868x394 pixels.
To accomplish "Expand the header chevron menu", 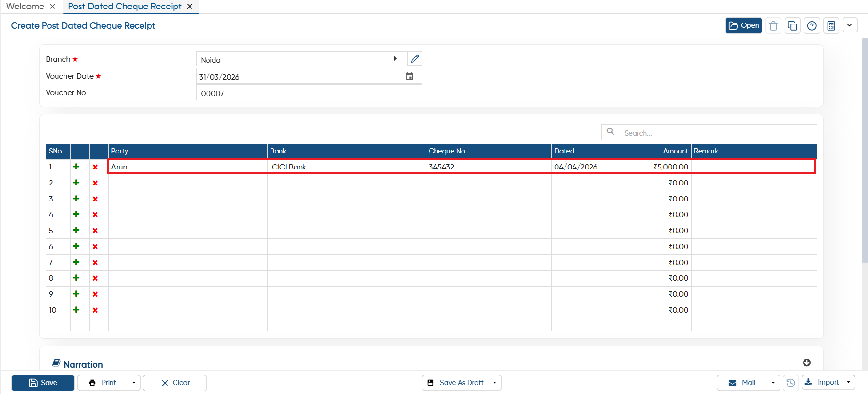I will click(850, 25).
